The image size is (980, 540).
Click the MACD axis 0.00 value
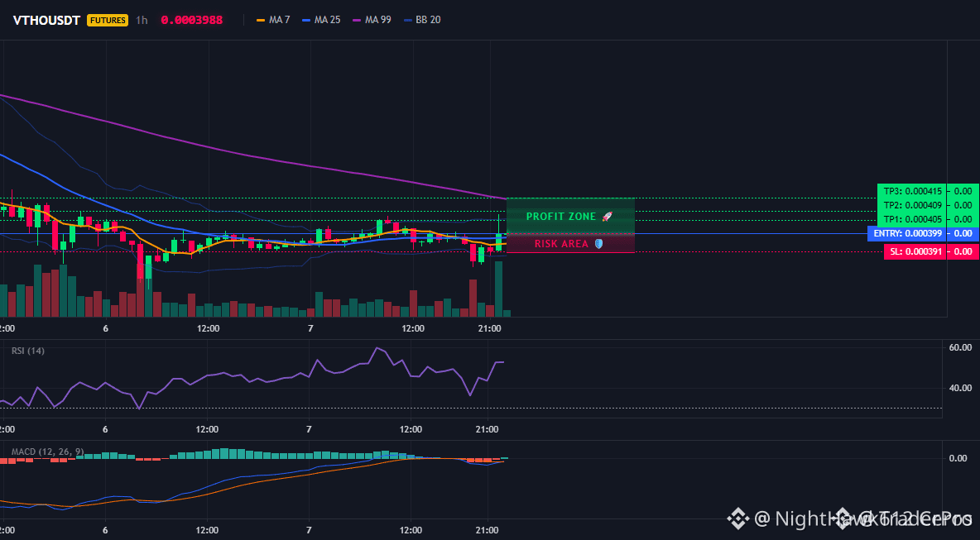(x=958, y=458)
